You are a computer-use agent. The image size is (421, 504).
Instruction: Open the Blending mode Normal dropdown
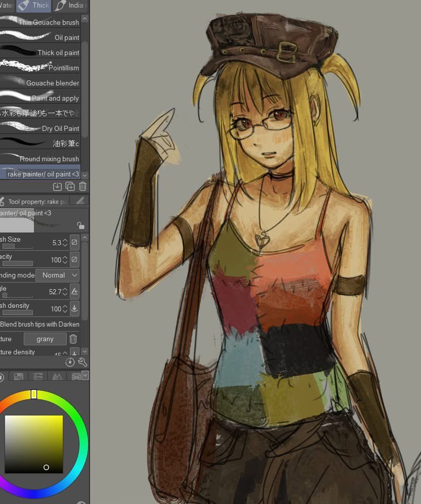pos(57,275)
